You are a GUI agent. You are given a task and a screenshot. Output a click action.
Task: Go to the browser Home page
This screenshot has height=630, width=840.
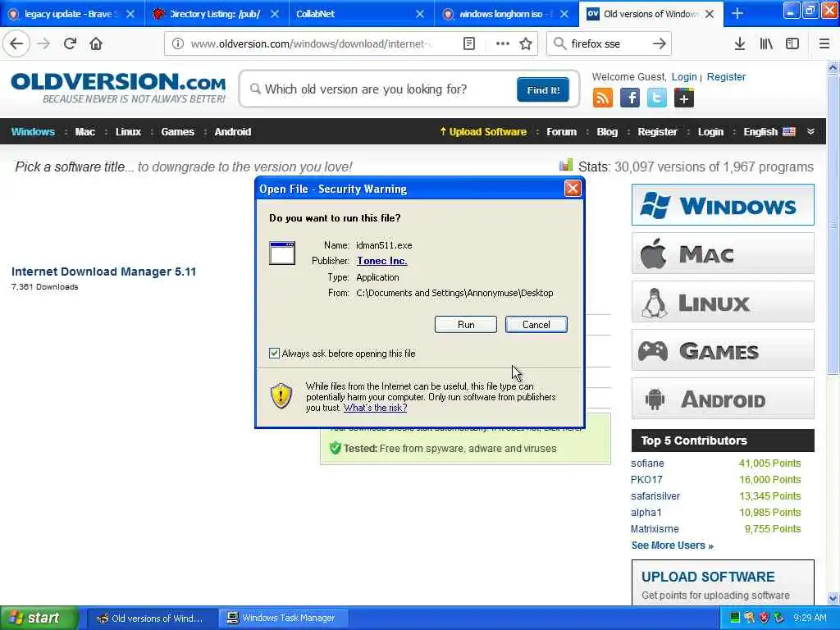(x=96, y=43)
